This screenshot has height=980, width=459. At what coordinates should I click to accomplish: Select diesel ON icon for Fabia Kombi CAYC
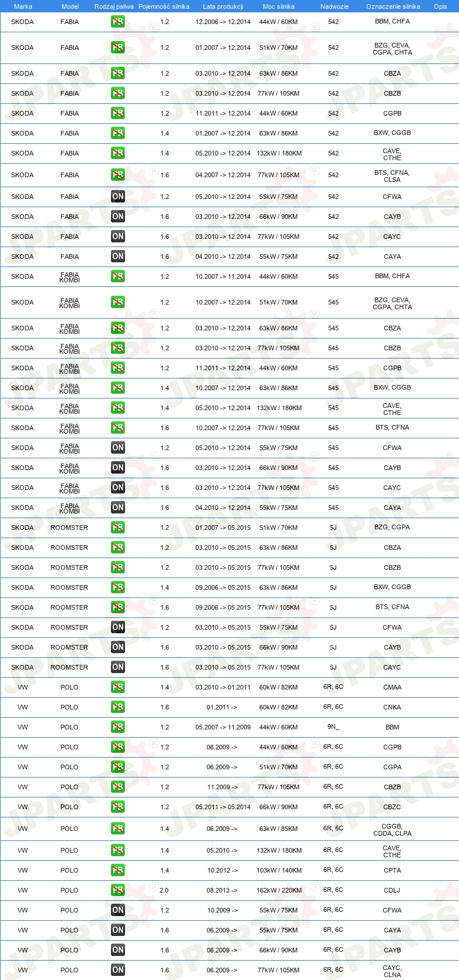click(118, 488)
